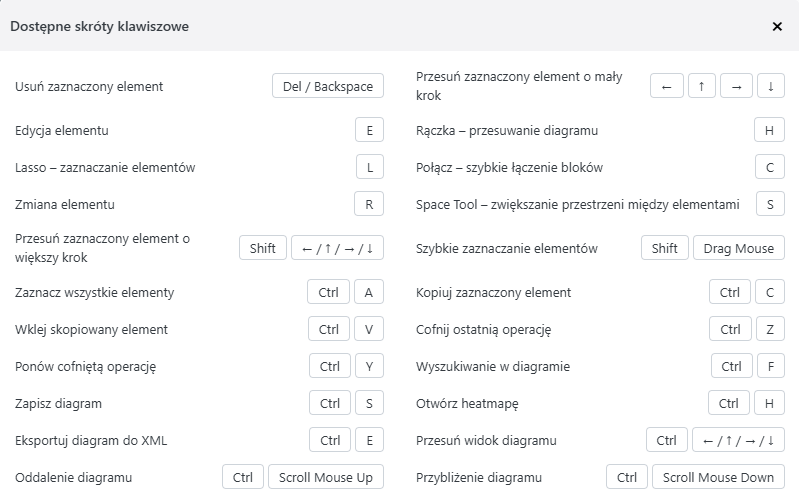Click the H key for Rączka tool
799x500 pixels.
[x=769, y=130]
